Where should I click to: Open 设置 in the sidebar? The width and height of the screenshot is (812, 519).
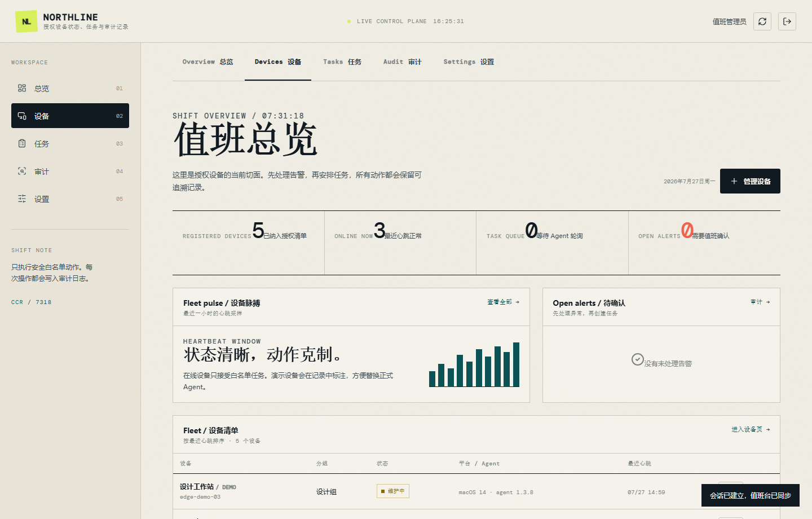70,199
